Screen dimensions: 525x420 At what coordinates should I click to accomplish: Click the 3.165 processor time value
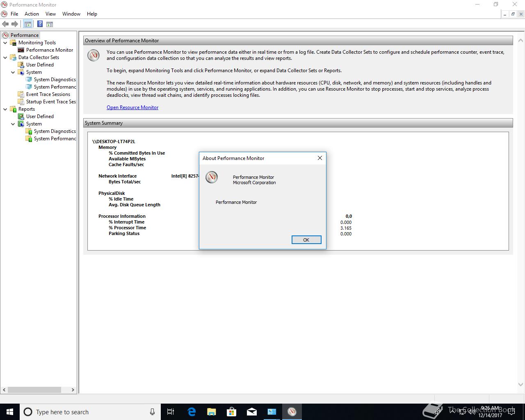tap(346, 228)
